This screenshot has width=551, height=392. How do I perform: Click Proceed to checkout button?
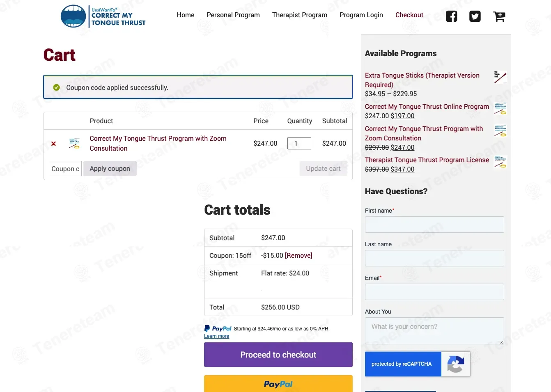click(278, 355)
